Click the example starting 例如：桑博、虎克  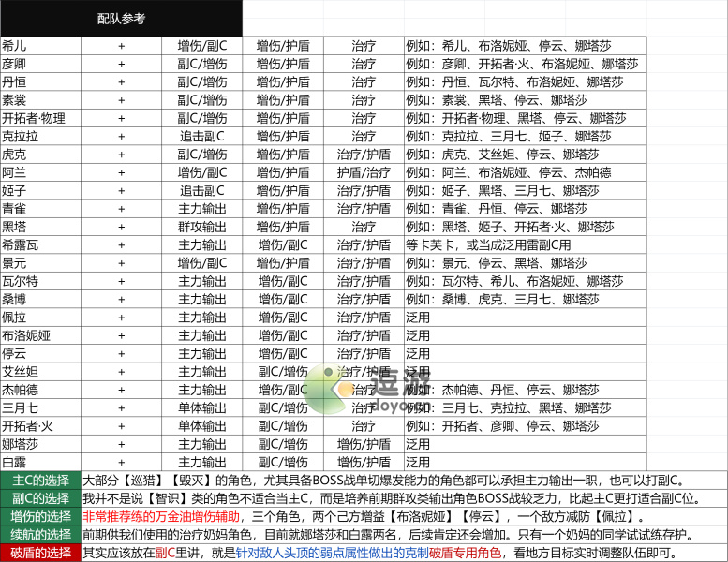[503, 300]
